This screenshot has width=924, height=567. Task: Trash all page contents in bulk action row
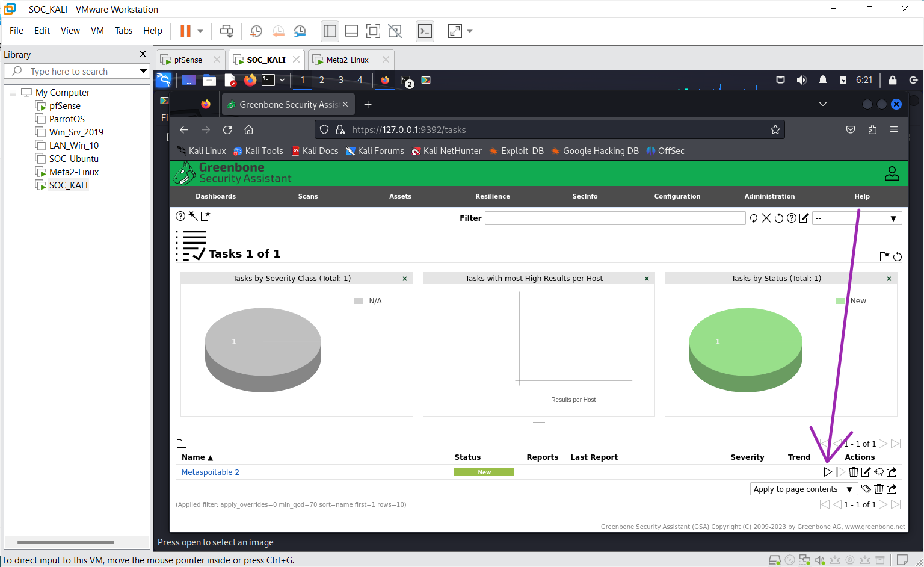(x=879, y=489)
